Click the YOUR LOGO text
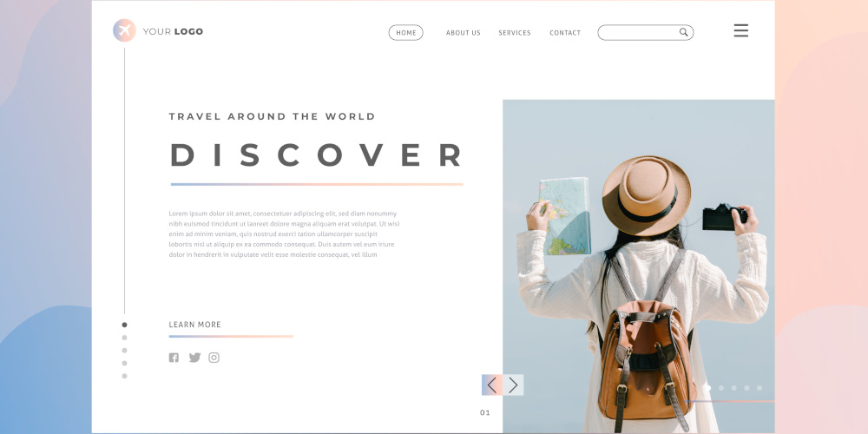 [173, 31]
